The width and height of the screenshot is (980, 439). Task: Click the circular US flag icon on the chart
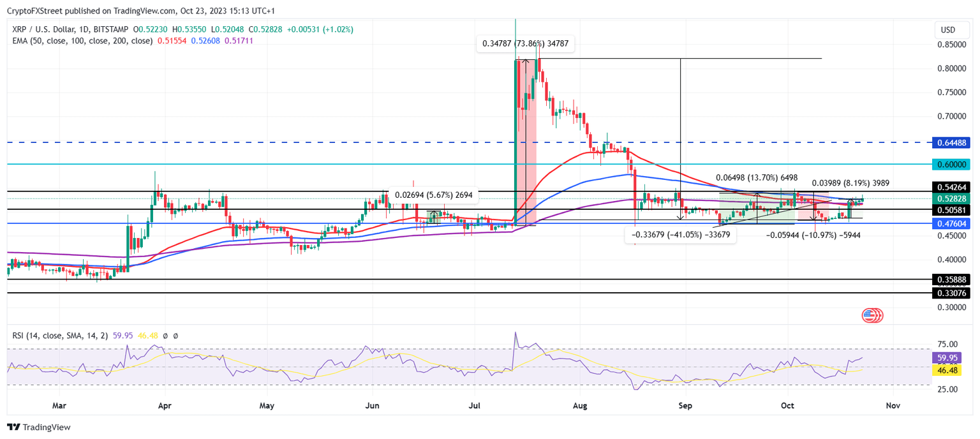tap(872, 315)
